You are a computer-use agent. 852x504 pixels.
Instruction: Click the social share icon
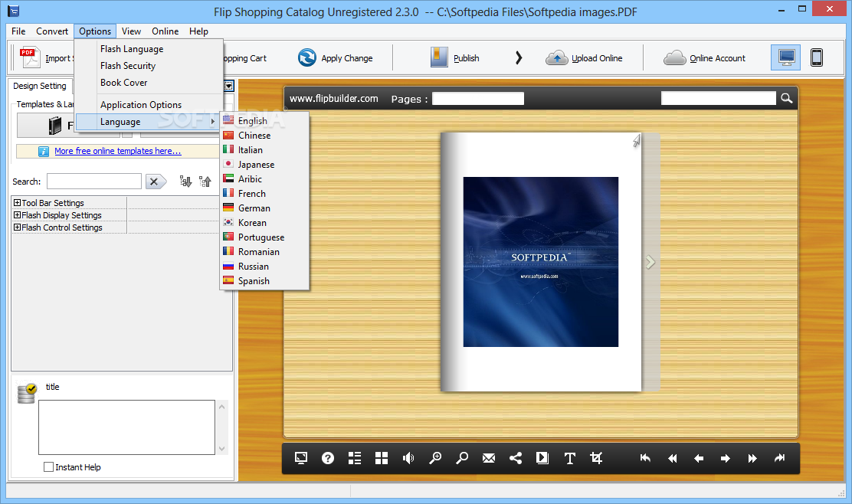click(x=516, y=458)
